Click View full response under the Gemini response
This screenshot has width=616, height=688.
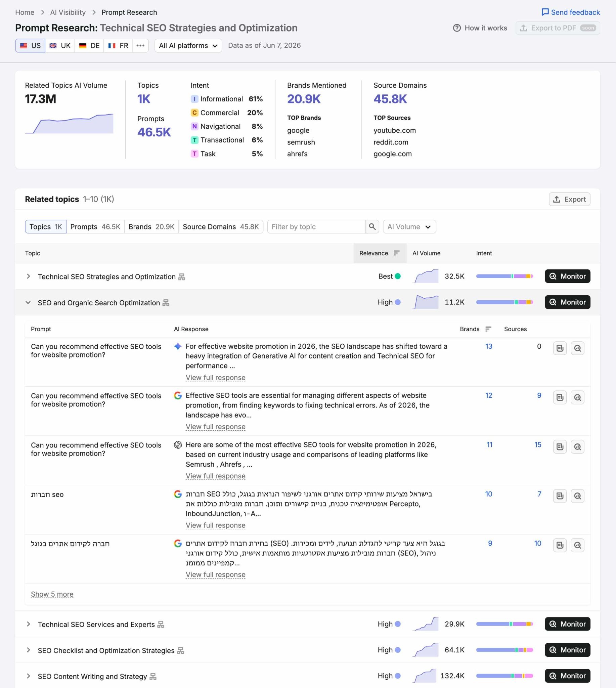click(x=215, y=378)
